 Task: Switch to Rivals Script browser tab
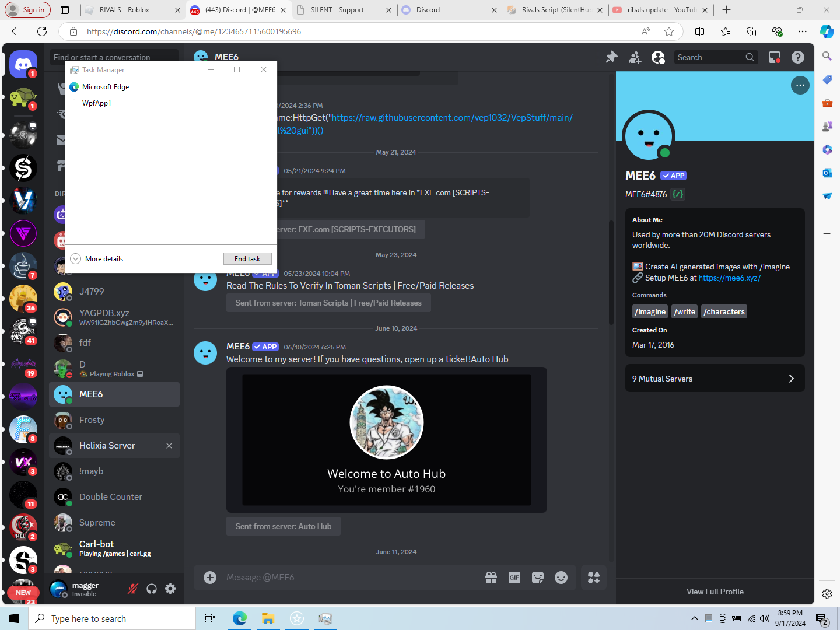(555, 10)
